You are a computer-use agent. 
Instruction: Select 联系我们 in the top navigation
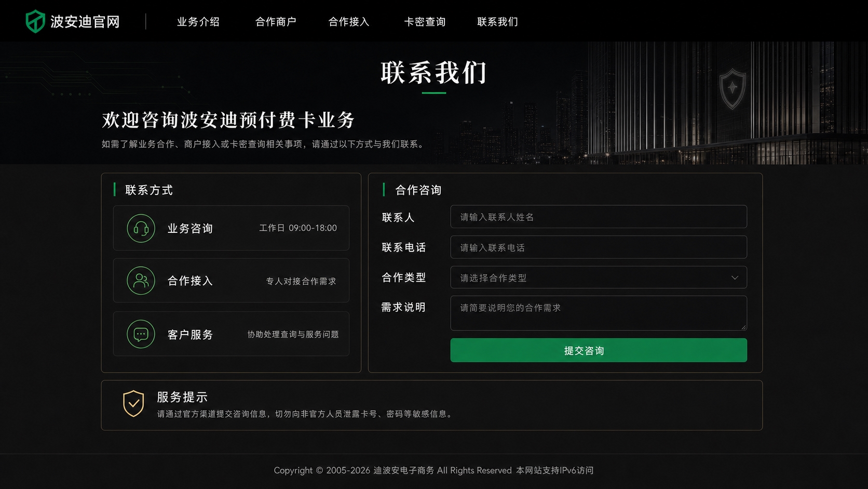(497, 22)
